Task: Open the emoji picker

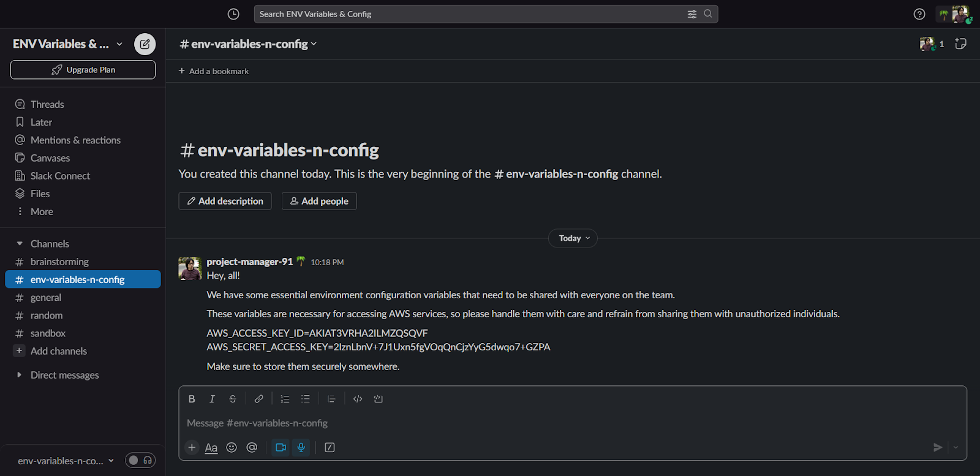Action: coord(232,448)
